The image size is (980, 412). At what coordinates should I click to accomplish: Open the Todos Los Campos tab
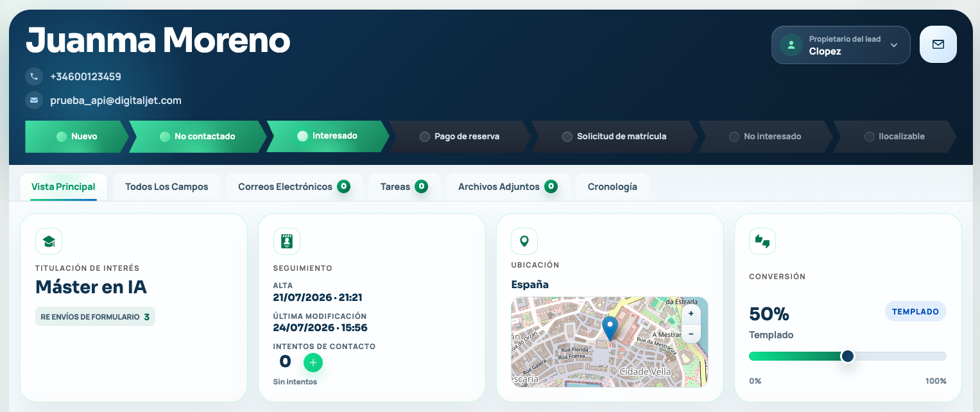pos(167,187)
